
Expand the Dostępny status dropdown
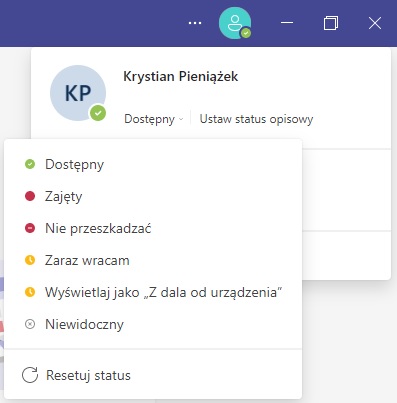[154, 119]
